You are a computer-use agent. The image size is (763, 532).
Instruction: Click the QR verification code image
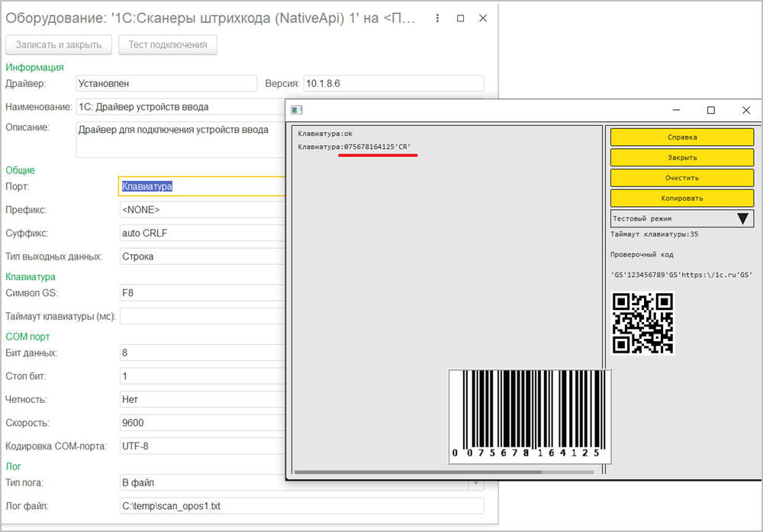pyautogui.click(x=643, y=323)
